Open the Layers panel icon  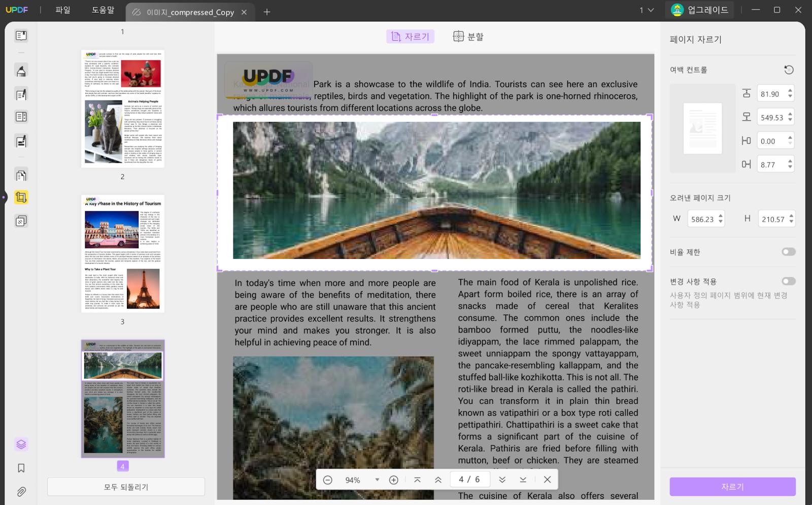coord(21,445)
